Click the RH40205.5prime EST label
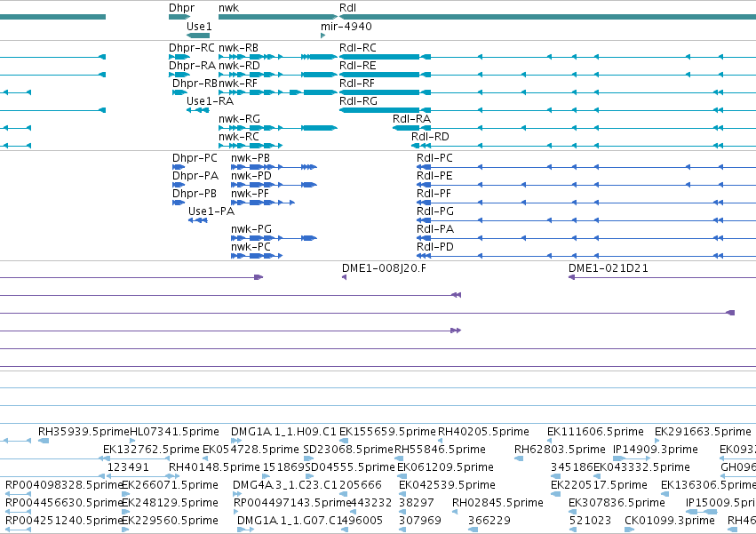This screenshot has width=756, height=534. tap(483, 432)
